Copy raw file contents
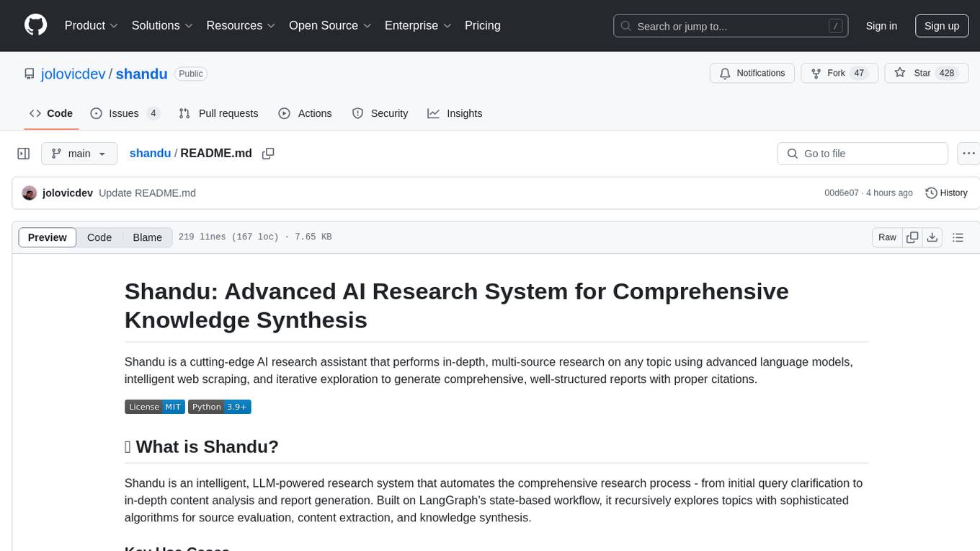 pyautogui.click(x=912, y=237)
